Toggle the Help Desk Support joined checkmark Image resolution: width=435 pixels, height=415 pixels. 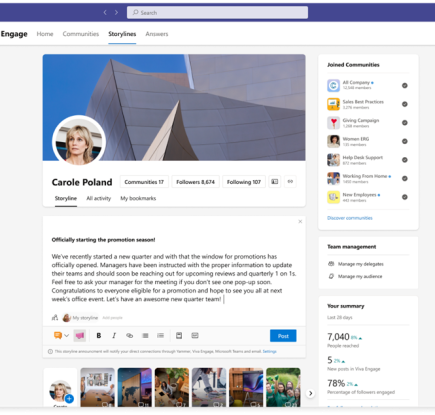[405, 160]
